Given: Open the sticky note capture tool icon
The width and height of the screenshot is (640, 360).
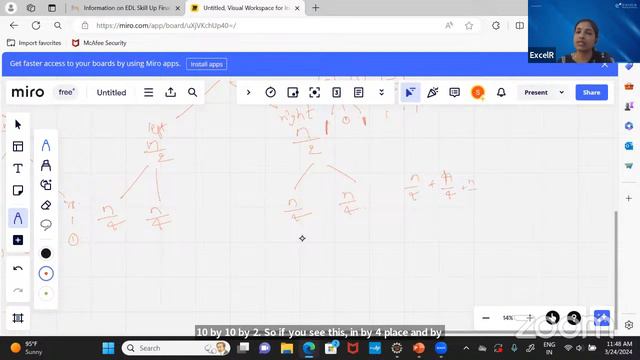Looking at the screenshot, I should click(x=293, y=93).
